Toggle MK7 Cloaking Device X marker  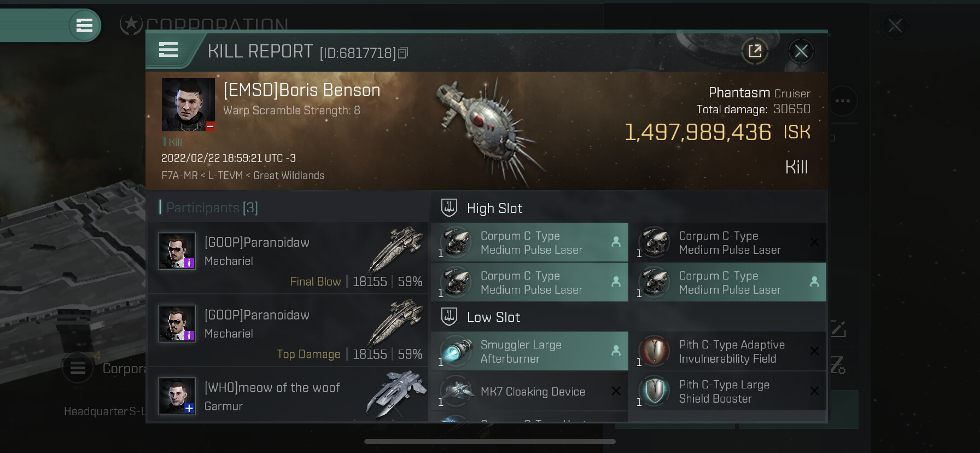(x=616, y=391)
